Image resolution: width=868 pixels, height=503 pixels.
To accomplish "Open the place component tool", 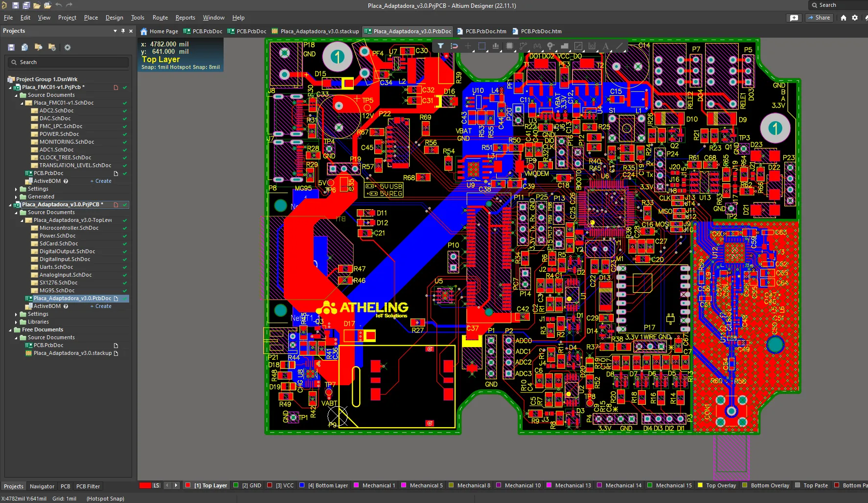I will pos(509,46).
